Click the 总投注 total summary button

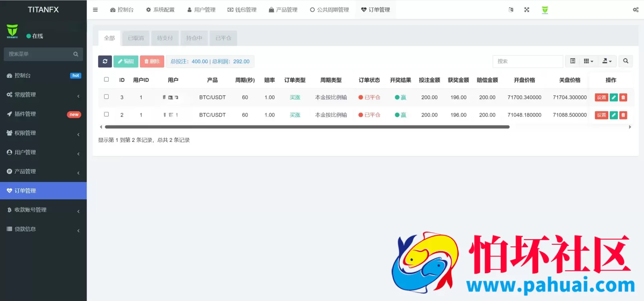[x=210, y=61]
